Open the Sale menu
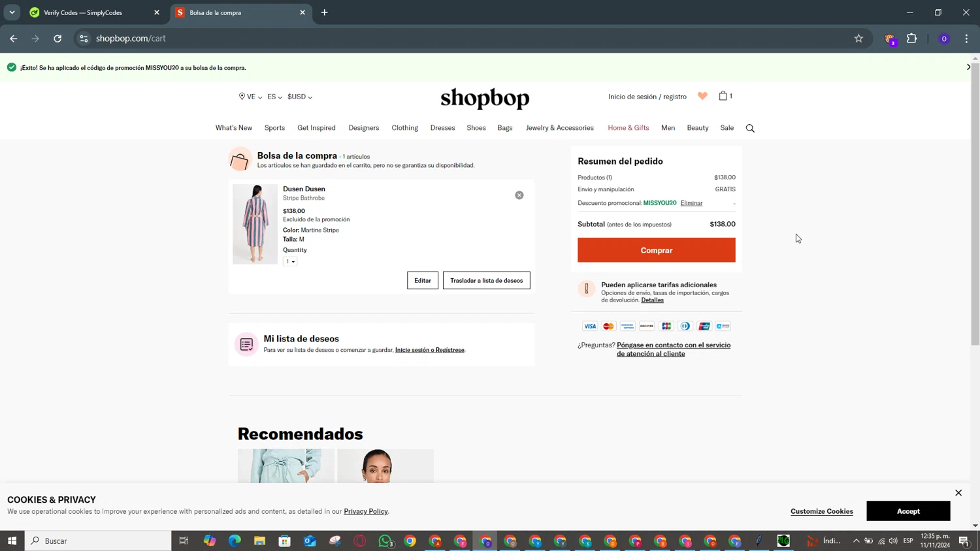The image size is (980, 551). (x=727, y=128)
